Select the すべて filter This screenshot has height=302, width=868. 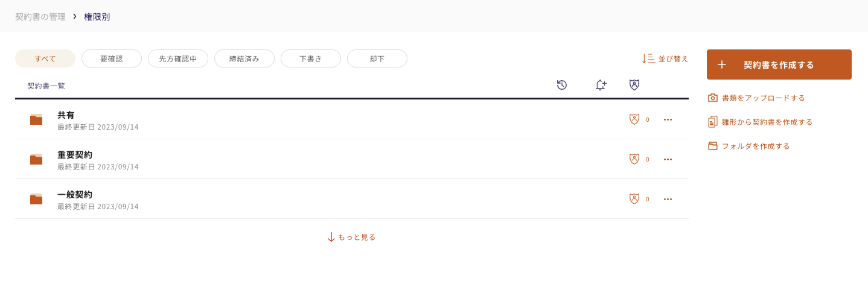tap(45, 58)
